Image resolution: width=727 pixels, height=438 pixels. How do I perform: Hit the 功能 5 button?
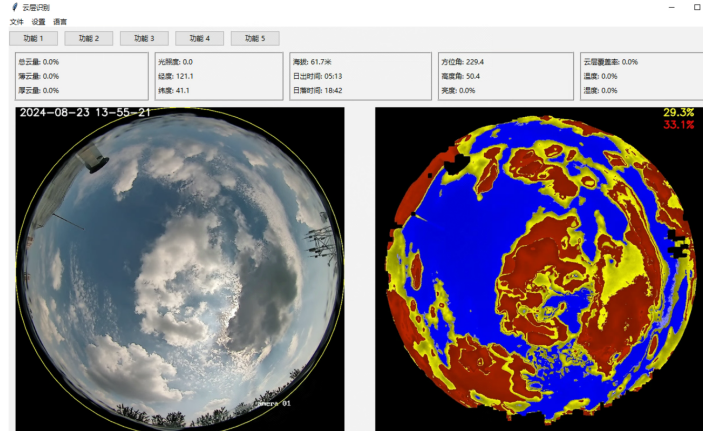(255, 38)
